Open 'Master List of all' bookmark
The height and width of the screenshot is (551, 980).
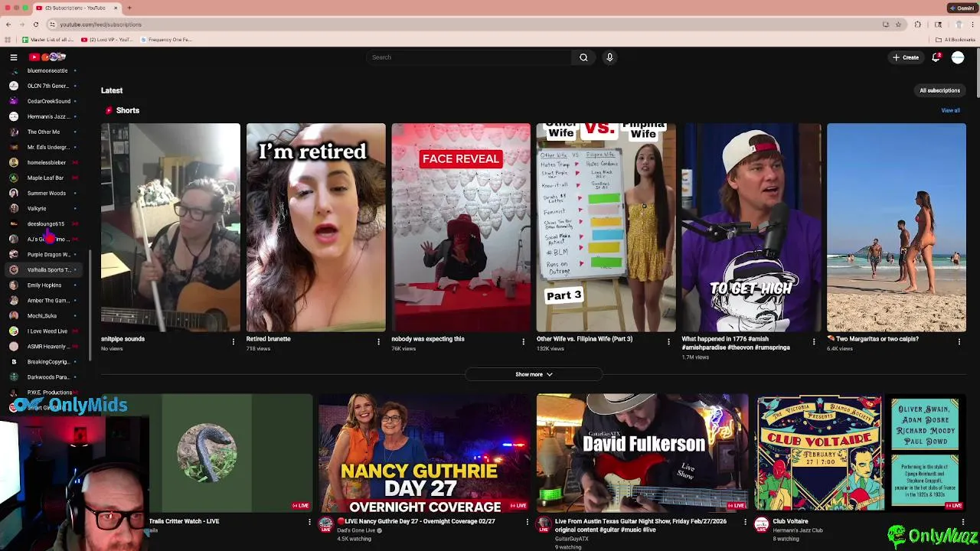click(x=47, y=40)
